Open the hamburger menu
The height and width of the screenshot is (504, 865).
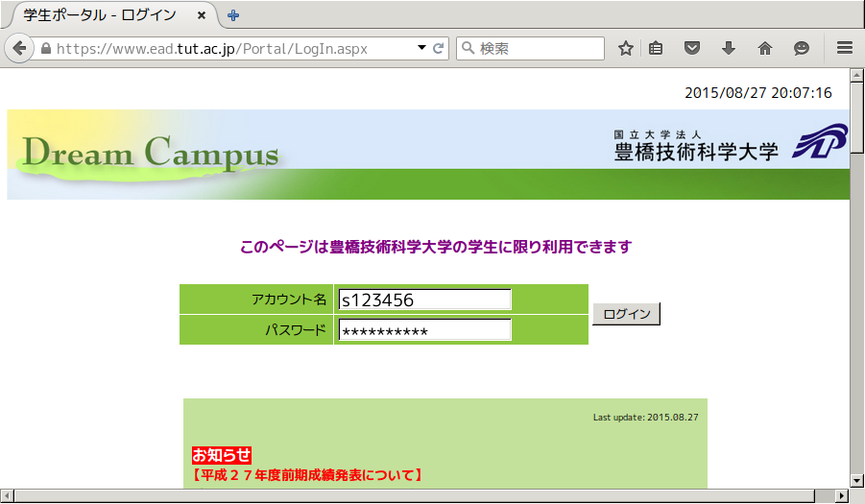[845, 48]
